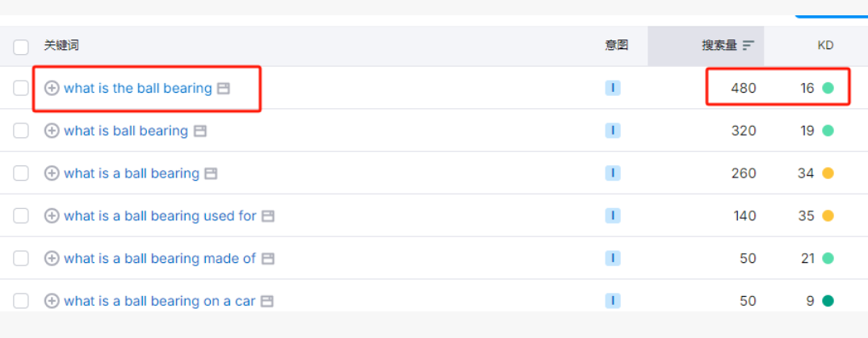Tick checkbox for "ball bearing made of" row
The image size is (868, 338).
21,259
